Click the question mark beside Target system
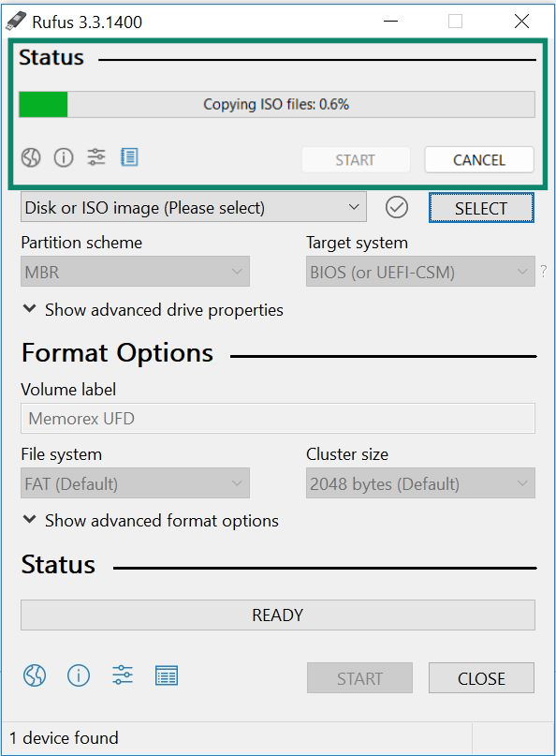 click(x=542, y=272)
